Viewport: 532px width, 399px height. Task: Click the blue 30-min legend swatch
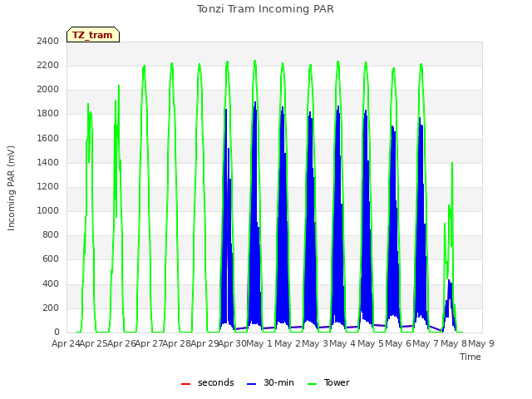pyautogui.click(x=251, y=384)
